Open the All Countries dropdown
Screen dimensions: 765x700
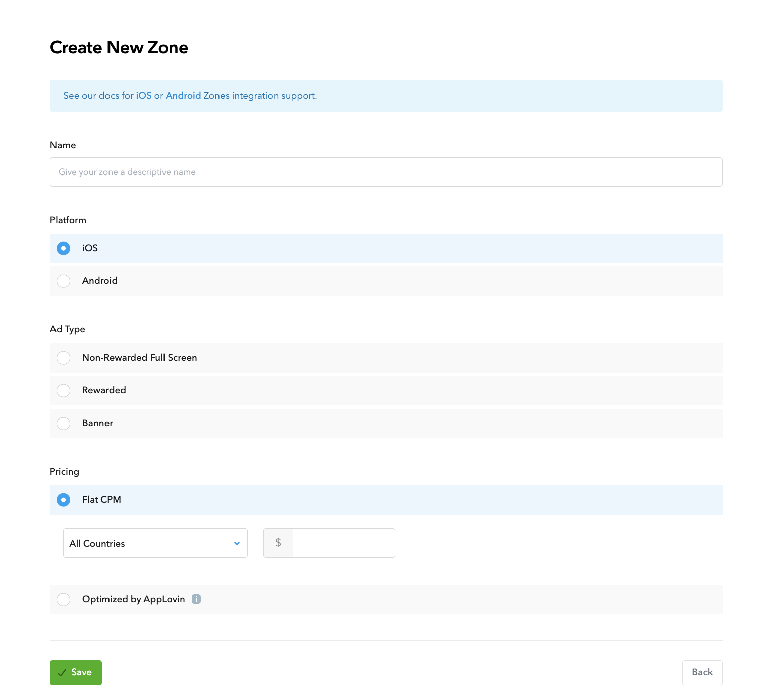tap(151, 543)
